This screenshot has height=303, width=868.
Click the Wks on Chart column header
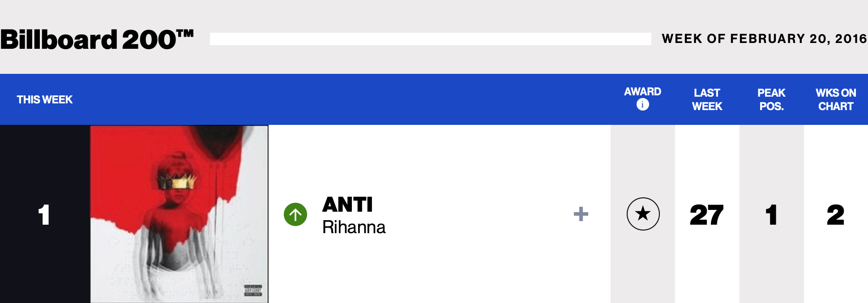pos(836,99)
